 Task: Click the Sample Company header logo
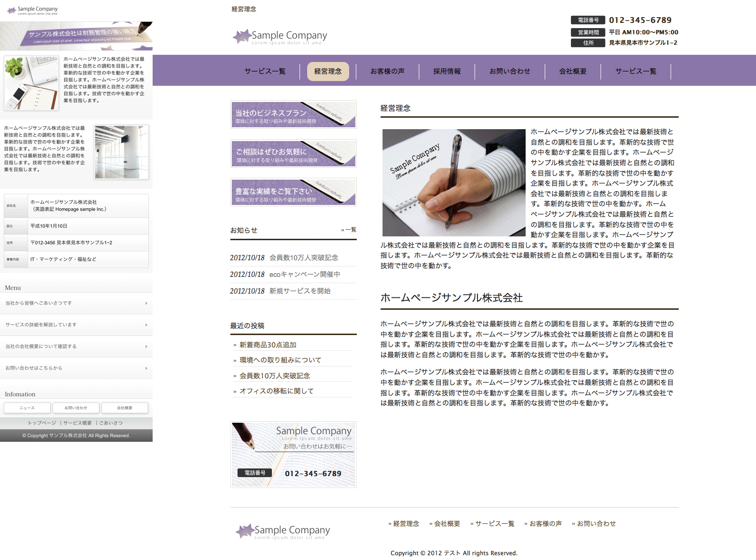(x=280, y=37)
